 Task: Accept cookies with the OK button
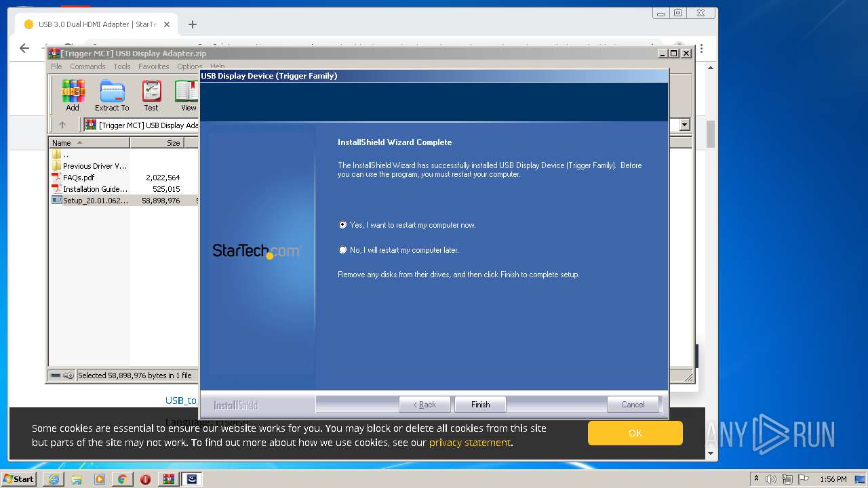click(x=635, y=433)
